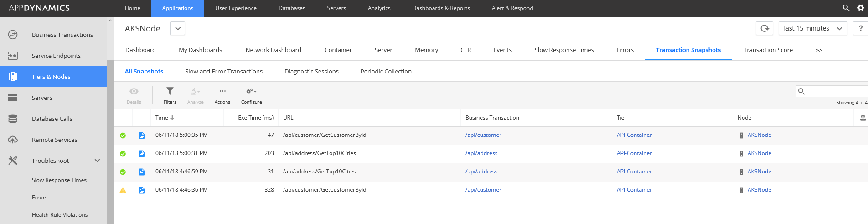This screenshot has width=868, height=224.
Task: Select the 328 execution time cell
Action: point(269,190)
